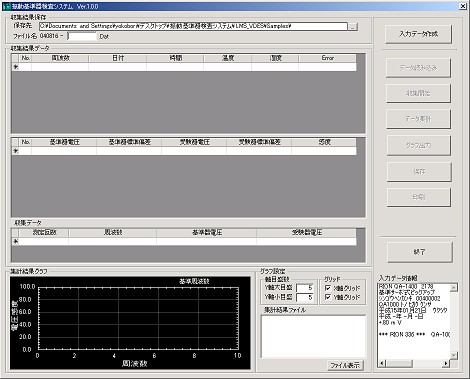Click 周波数 header in the 収集データ table

113,232
